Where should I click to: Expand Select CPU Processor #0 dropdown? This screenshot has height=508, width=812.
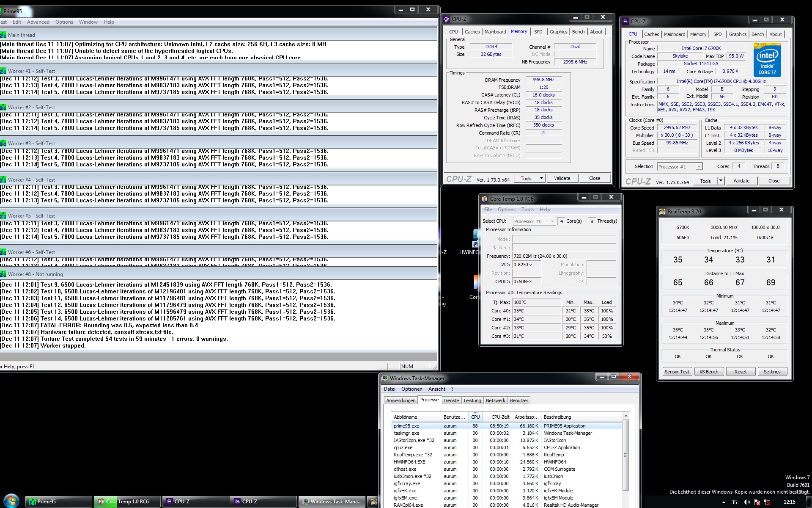[552, 221]
